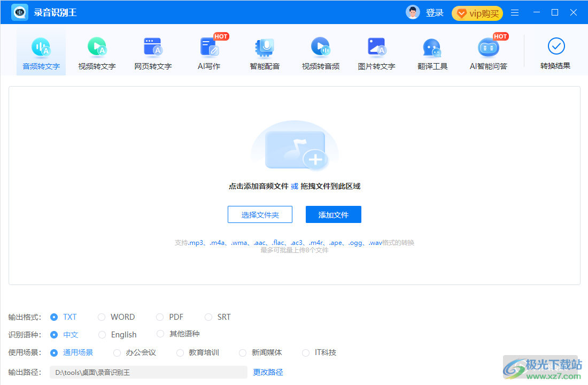Screen dimensions: 588x385
Task: Open the AI写作 feature
Action: click(x=208, y=51)
